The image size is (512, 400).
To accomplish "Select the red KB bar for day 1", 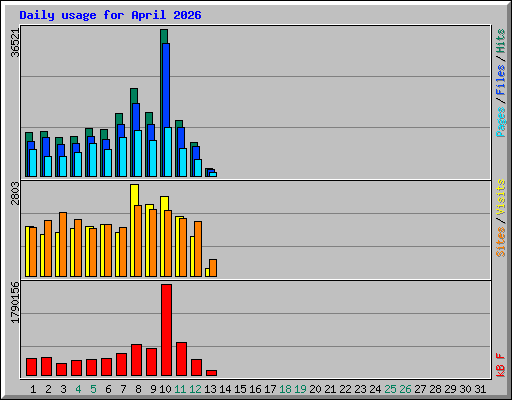I will point(32,367).
